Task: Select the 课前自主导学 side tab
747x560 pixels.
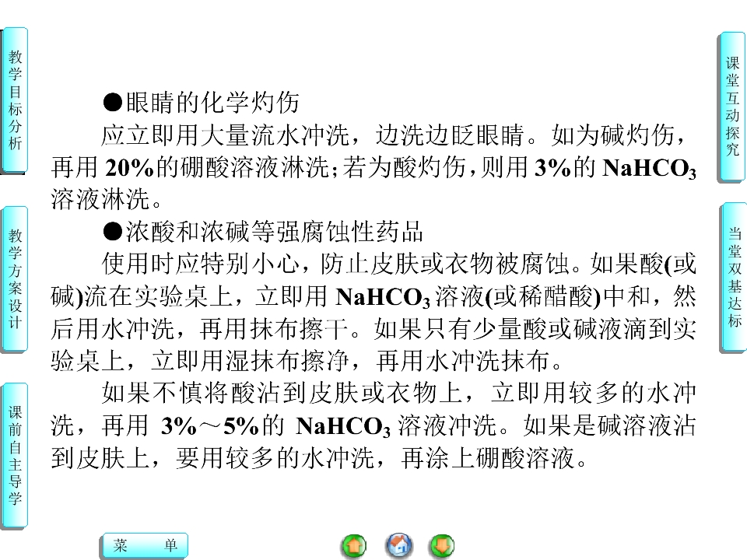Action: pos(15,456)
